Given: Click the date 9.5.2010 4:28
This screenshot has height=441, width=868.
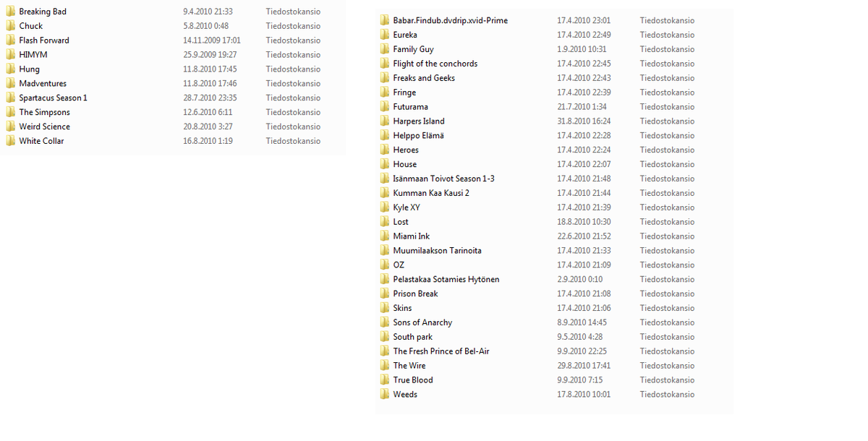Looking at the screenshot, I should click(579, 337).
